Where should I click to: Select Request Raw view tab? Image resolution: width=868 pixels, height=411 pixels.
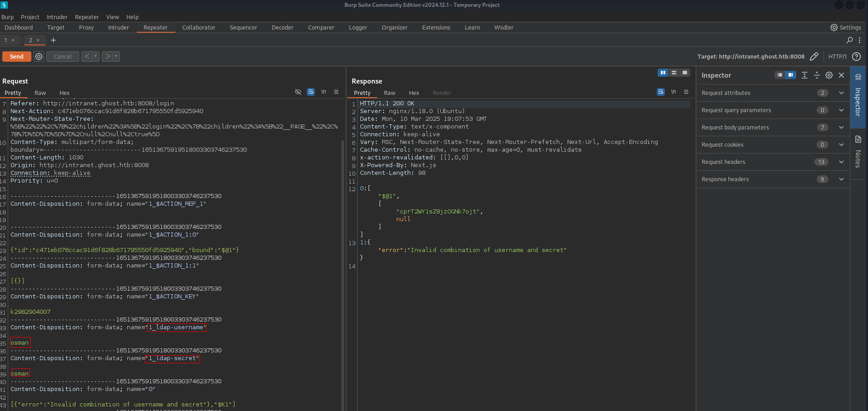[x=40, y=93]
